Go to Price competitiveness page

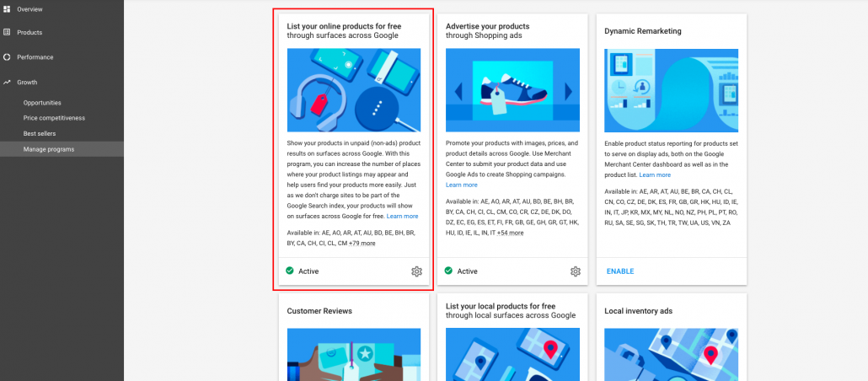point(54,118)
